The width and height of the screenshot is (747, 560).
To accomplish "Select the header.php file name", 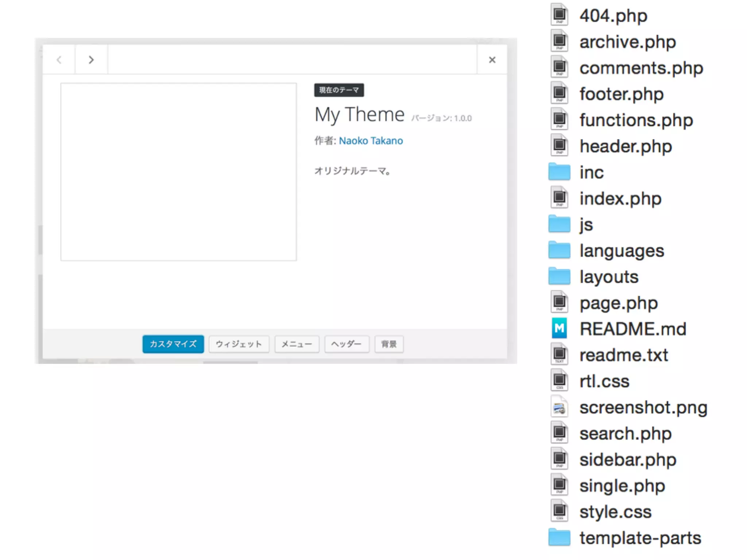I will click(626, 146).
